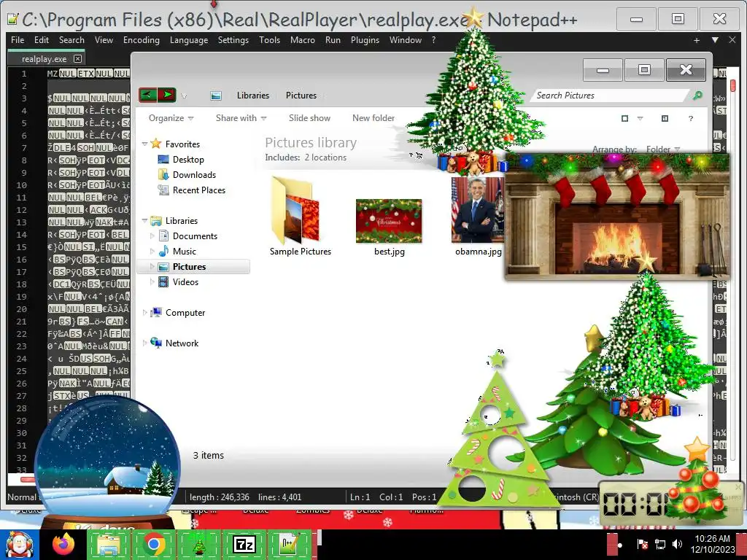Open the recent locations dropdown beside navigation arrows
Screen dimensions: 747x560
click(184, 96)
